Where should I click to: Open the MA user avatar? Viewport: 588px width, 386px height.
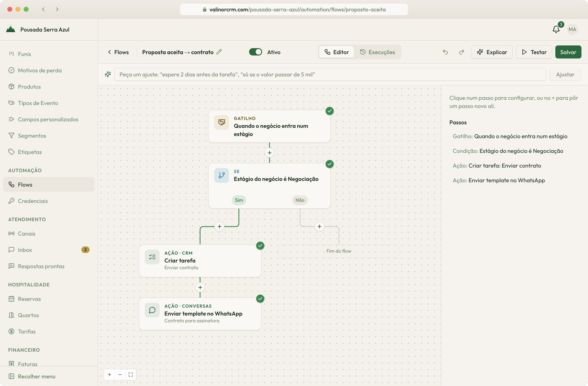[572, 29]
